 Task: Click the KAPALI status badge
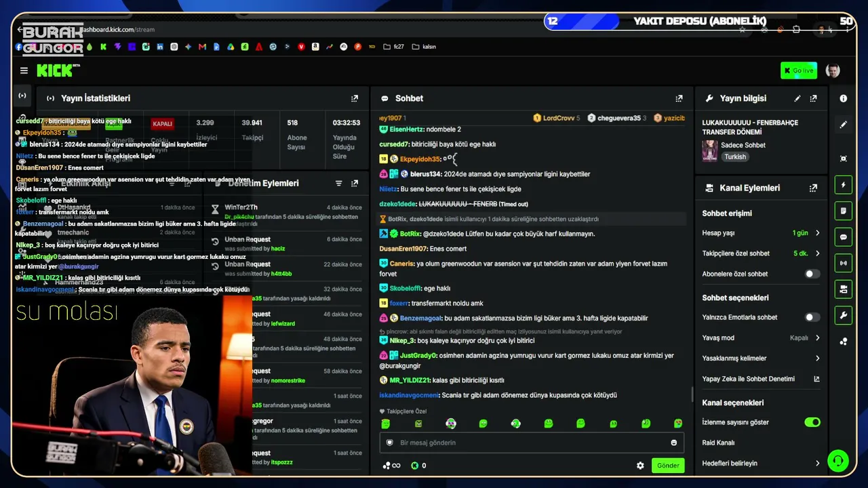tap(163, 124)
